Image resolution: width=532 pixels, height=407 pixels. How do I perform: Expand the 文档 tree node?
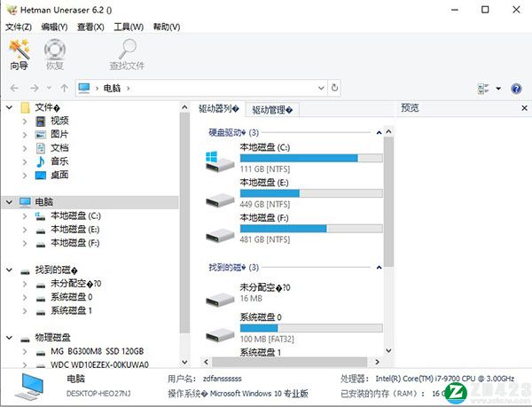pyautogui.click(x=25, y=148)
